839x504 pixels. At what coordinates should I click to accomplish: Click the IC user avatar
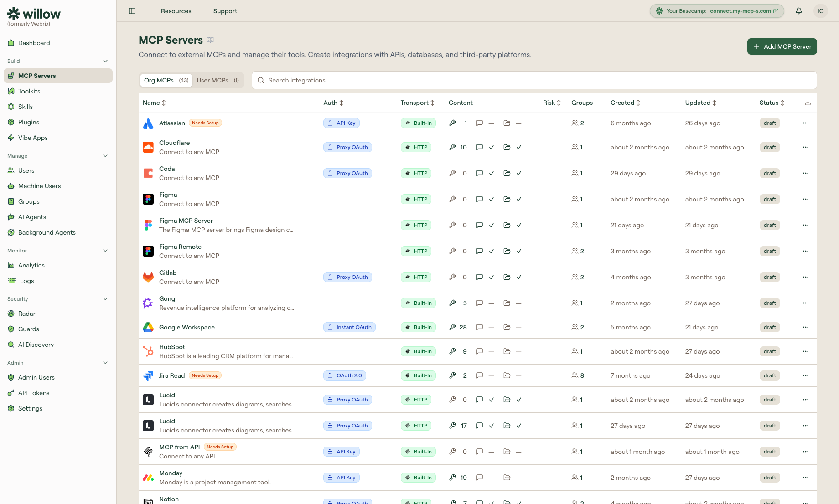pyautogui.click(x=821, y=11)
